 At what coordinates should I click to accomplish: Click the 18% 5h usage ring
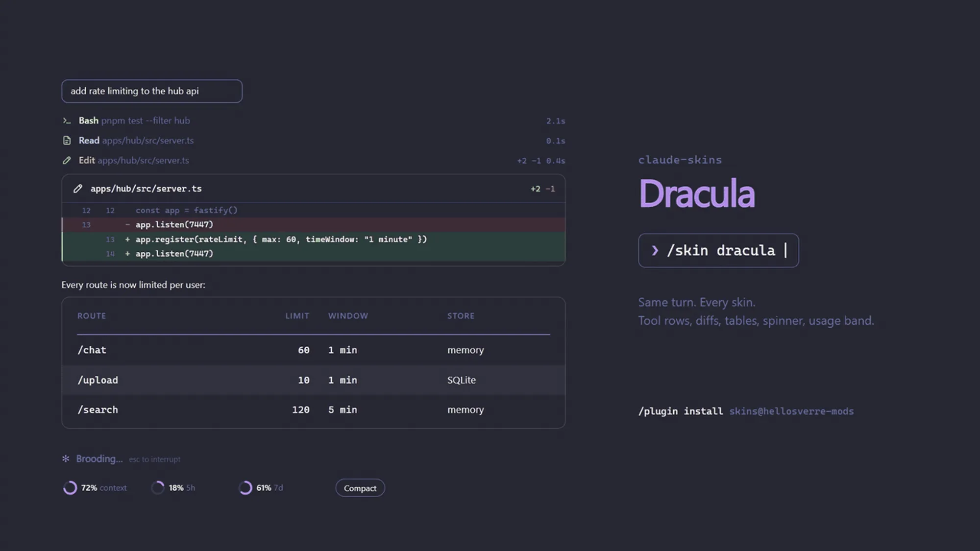(158, 488)
